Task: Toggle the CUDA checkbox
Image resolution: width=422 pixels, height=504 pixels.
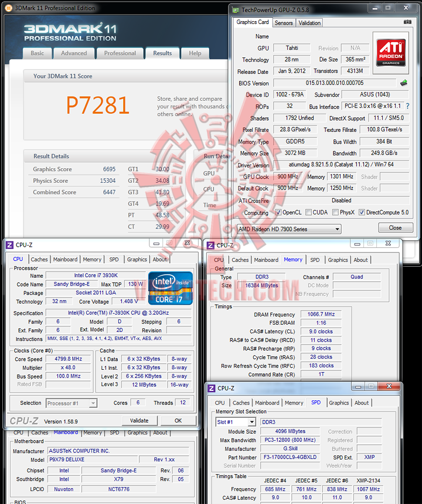Action: coord(308,213)
